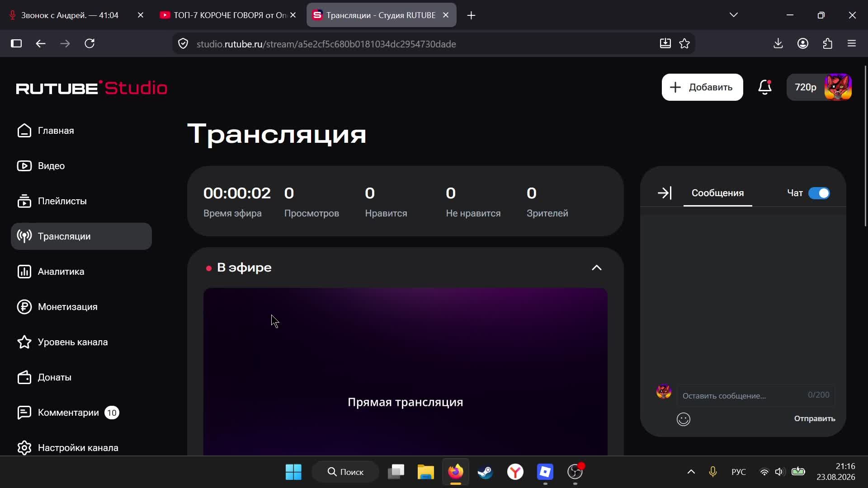Open OBS Studio from taskbar

(575, 472)
